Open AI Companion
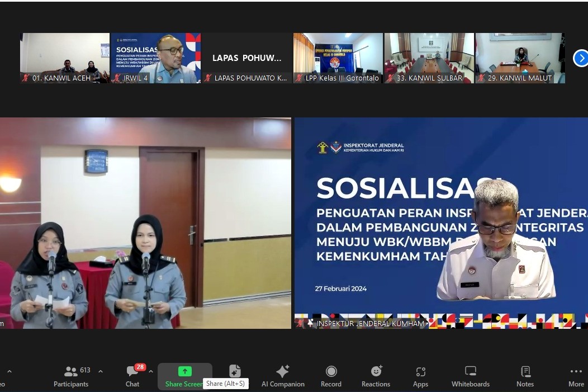The height and width of the screenshot is (392, 588). (x=283, y=376)
